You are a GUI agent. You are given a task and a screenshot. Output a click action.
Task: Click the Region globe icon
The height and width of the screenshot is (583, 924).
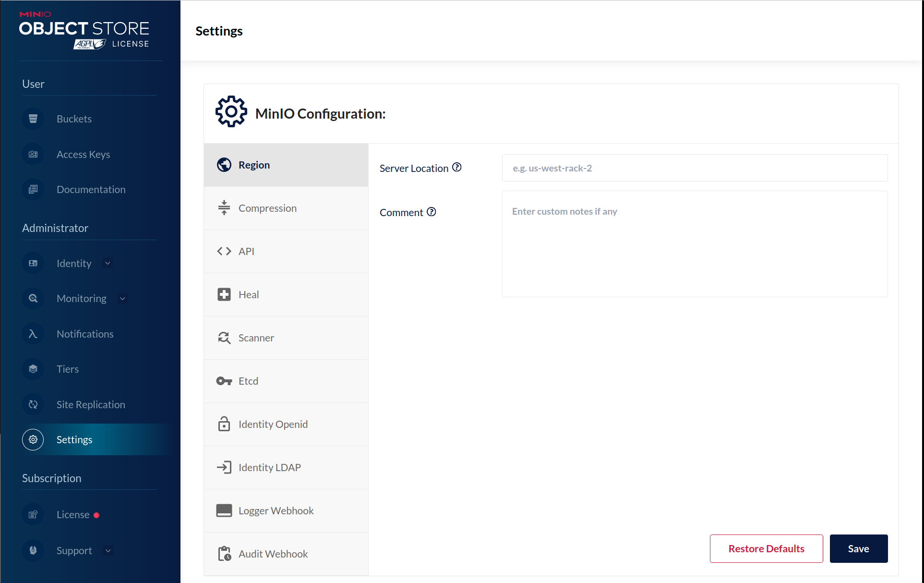tap(224, 165)
